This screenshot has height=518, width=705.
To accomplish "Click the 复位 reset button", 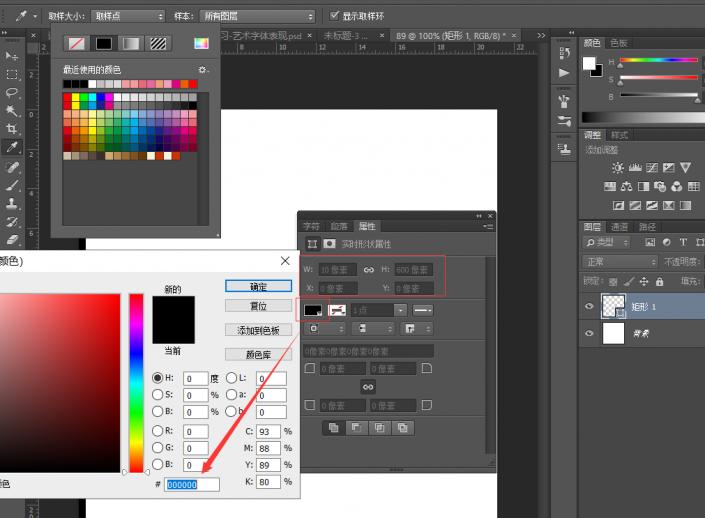I will click(259, 306).
